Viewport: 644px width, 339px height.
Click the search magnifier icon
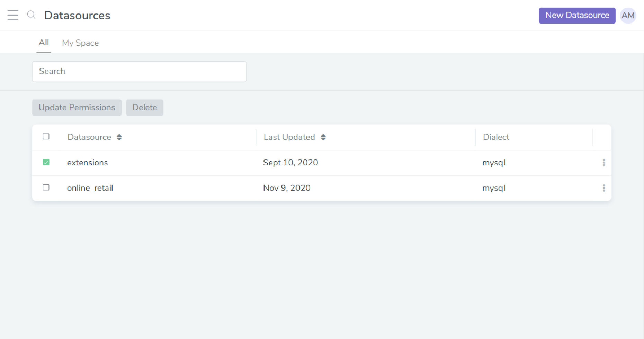click(31, 15)
